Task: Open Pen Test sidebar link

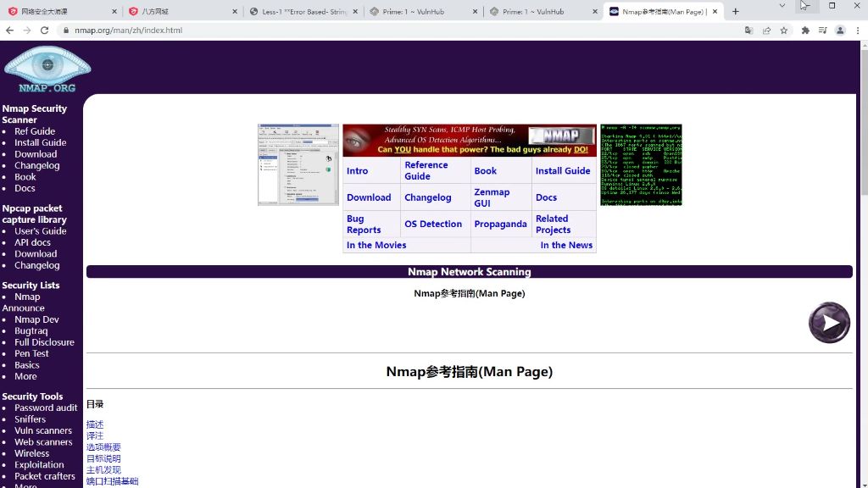Action: click(31, 353)
